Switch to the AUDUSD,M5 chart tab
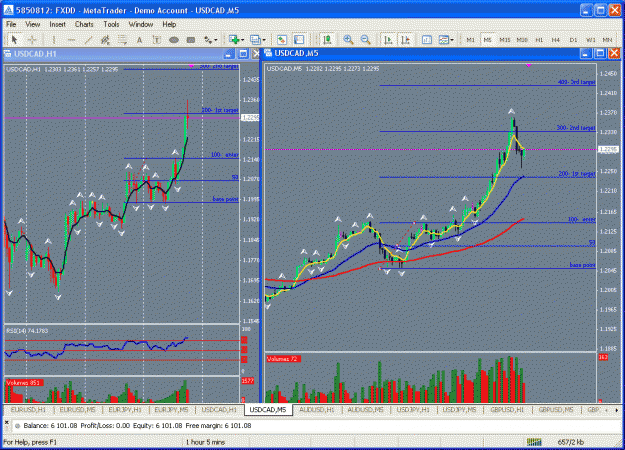Image resolution: width=625 pixels, height=450 pixels. click(x=365, y=409)
